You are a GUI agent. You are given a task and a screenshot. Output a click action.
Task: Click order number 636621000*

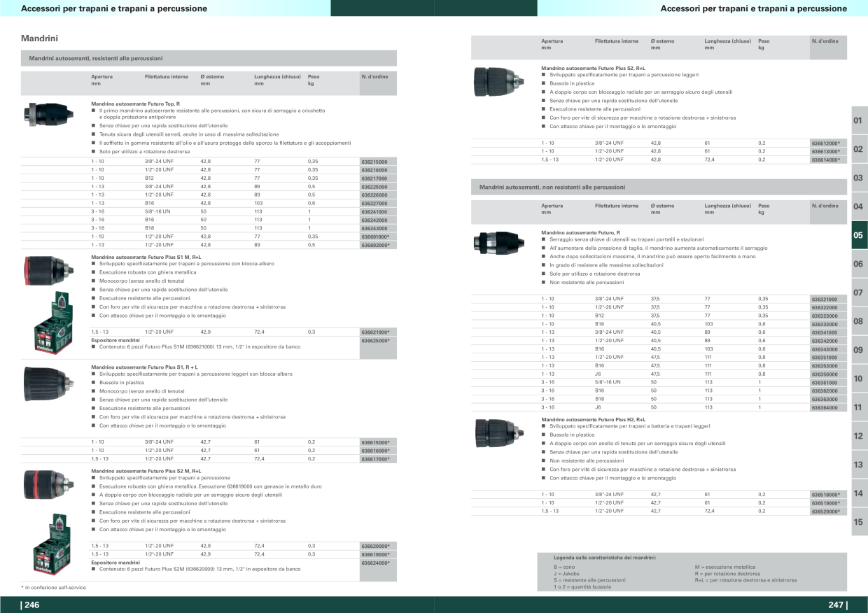click(x=375, y=332)
